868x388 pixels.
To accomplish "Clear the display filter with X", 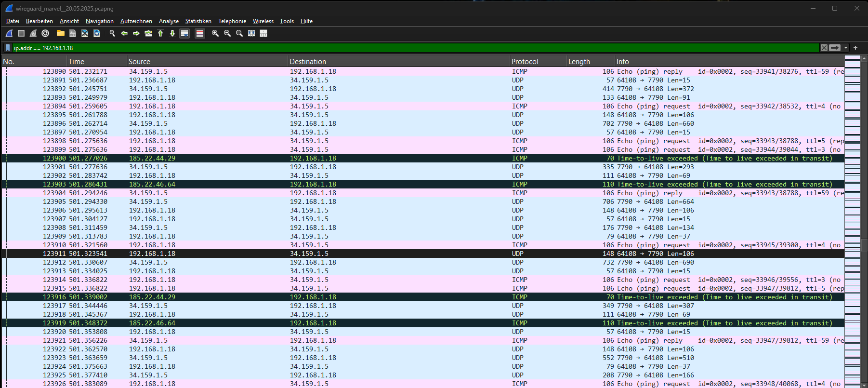I will coord(824,48).
